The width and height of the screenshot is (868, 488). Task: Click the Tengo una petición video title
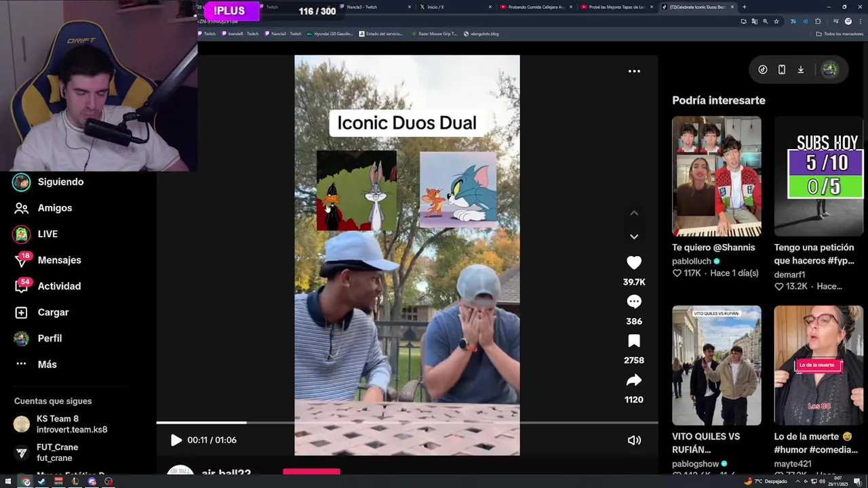click(814, 254)
